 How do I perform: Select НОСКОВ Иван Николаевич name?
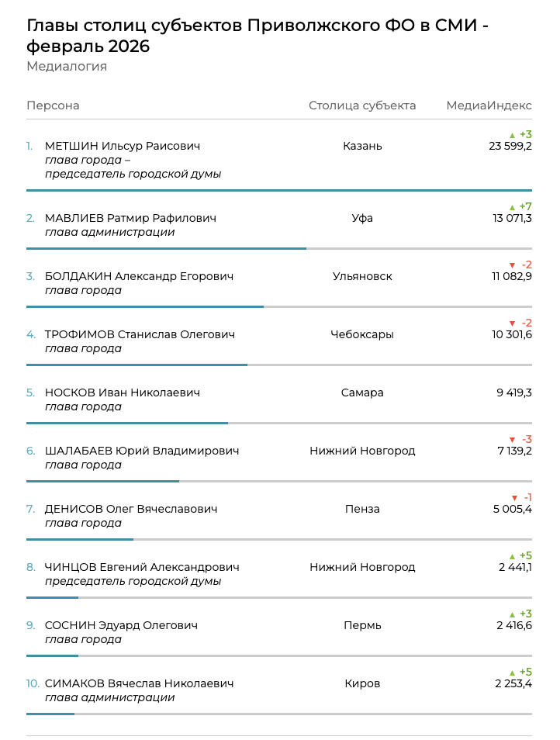123,392
